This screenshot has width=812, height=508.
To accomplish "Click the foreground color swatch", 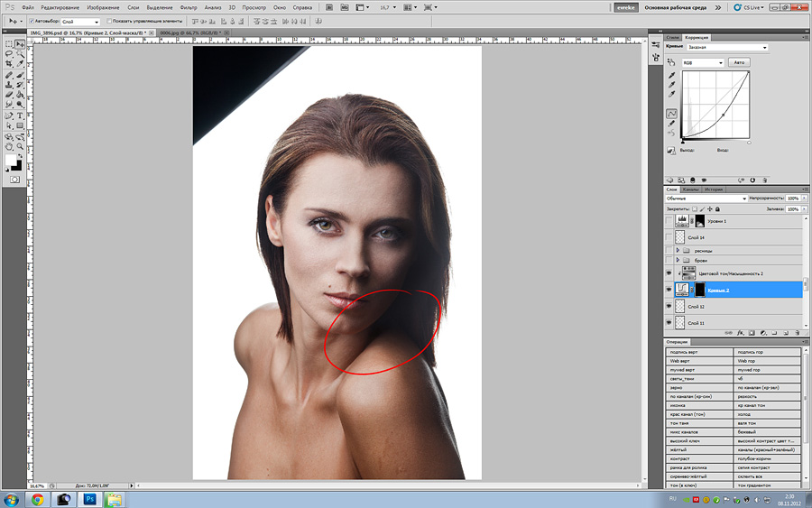I will pyautogui.click(x=11, y=160).
